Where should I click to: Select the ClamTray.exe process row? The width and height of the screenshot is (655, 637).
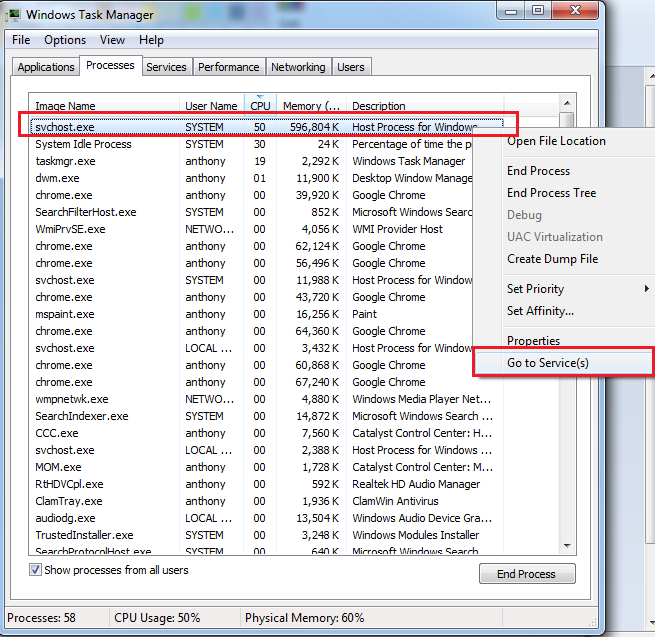coord(266,501)
